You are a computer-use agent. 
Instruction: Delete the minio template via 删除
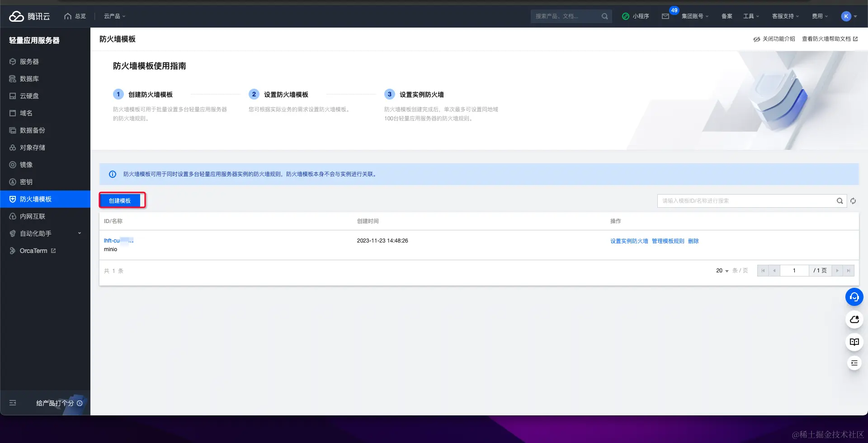693,241
